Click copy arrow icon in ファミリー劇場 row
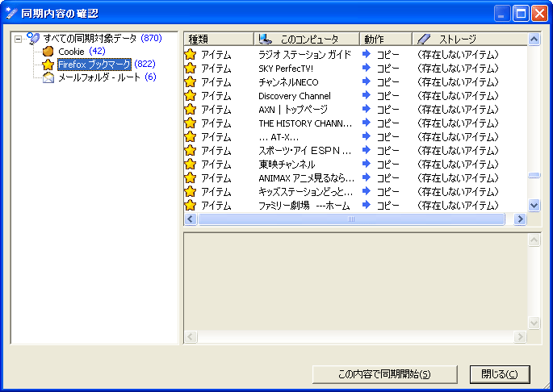The height and width of the screenshot is (392, 553). (367, 205)
